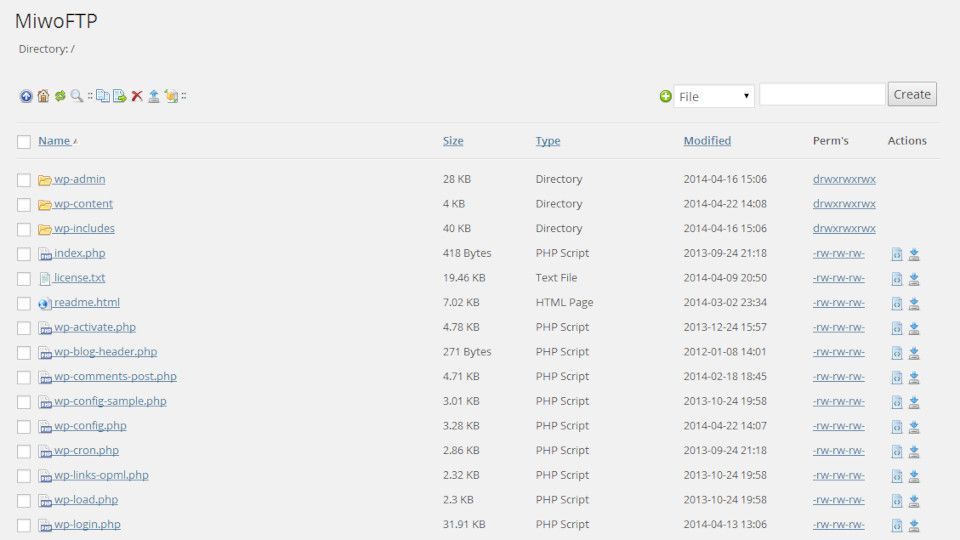Download wp-login.php icon
Image resolution: width=960 pixels, height=540 pixels.
914,525
